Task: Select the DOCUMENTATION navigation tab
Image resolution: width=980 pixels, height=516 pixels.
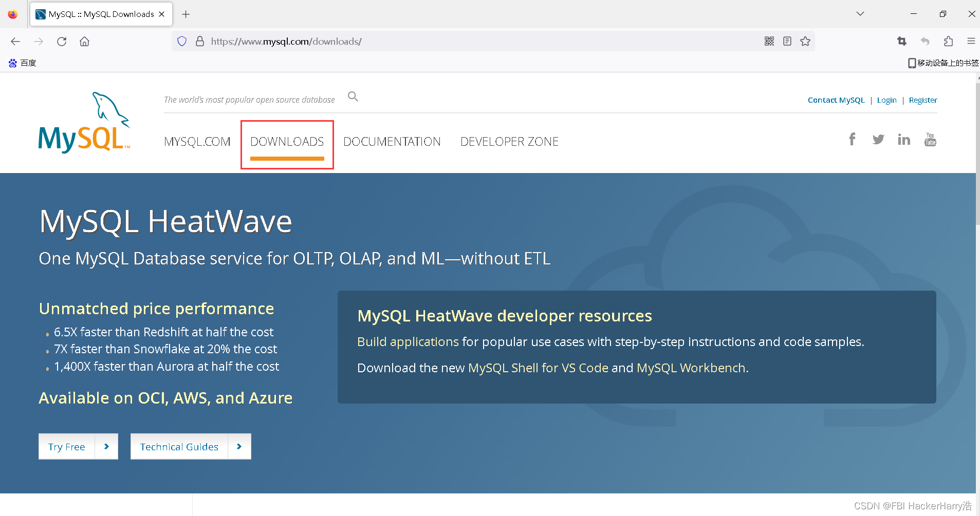Action: coord(392,142)
